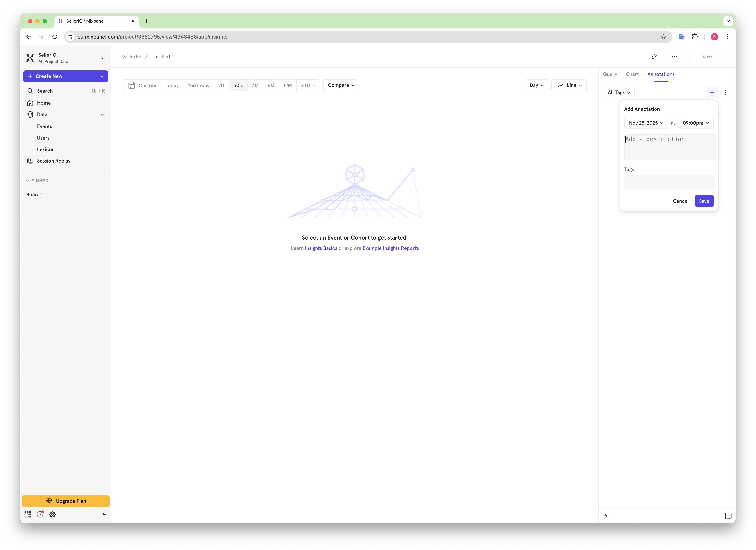Screen dimensions: 756x550
Task: Click the Mixpanel logo in sidebar
Action: point(30,58)
